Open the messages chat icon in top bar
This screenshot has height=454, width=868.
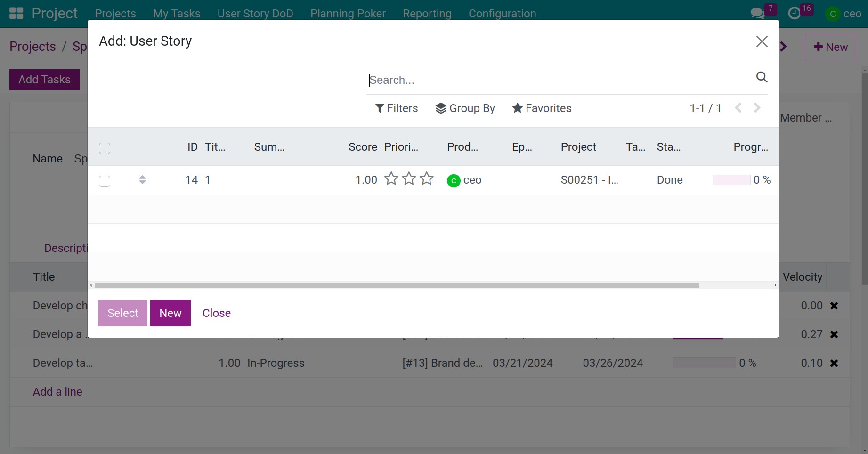pyautogui.click(x=757, y=13)
